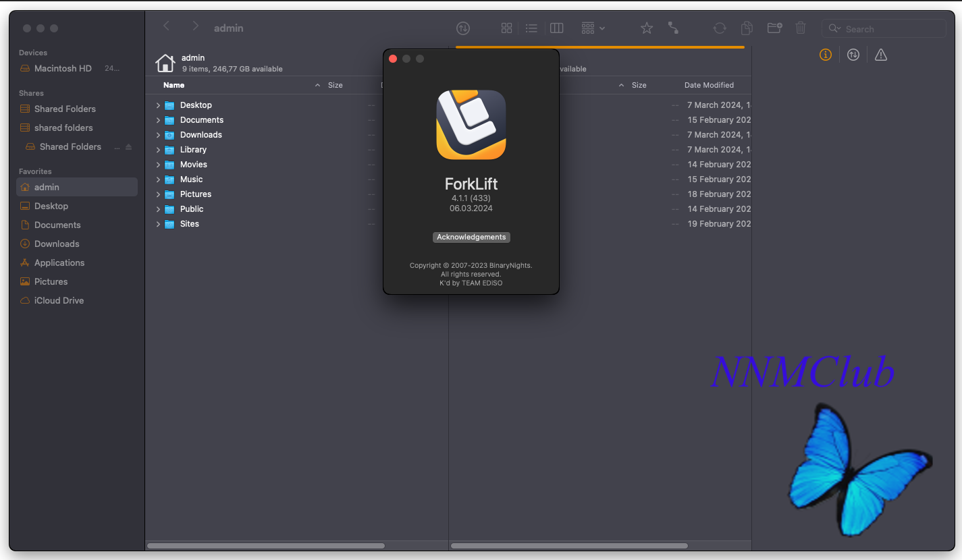The image size is (962, 560).
Task: Click the right pane horizontal scrollbar
Action: click(569, 546)
